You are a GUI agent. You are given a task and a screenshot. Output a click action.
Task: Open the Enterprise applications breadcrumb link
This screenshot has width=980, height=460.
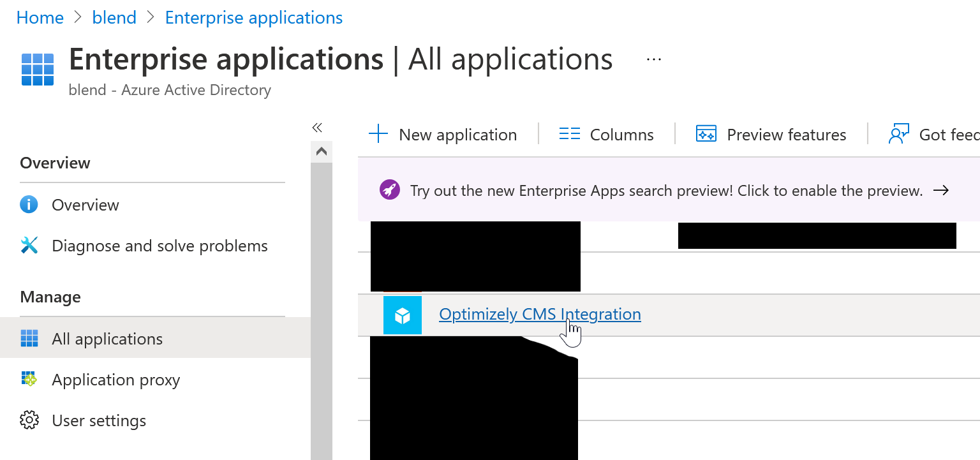click(254, 18)
